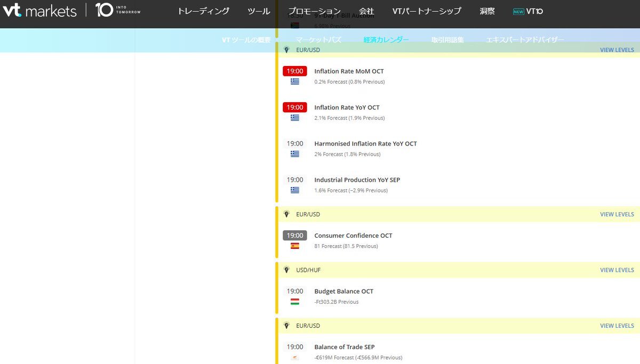
Task: Click red 19:00 badge for Inflation Rate MoM
Action: (295, 71)
